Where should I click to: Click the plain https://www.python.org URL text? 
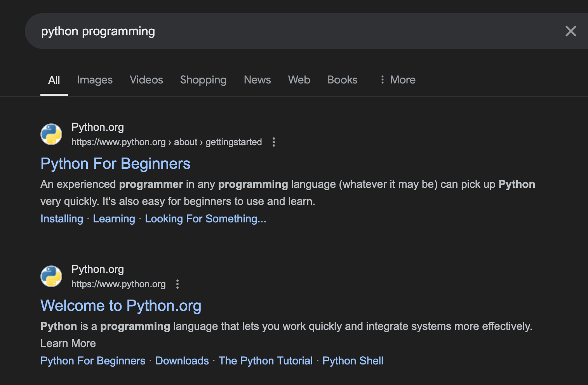click(x=118, y=284)
